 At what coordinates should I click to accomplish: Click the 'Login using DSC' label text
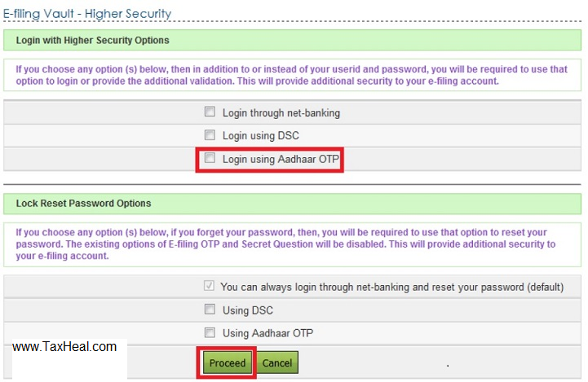pyautogui.click(x=261, y=135)
